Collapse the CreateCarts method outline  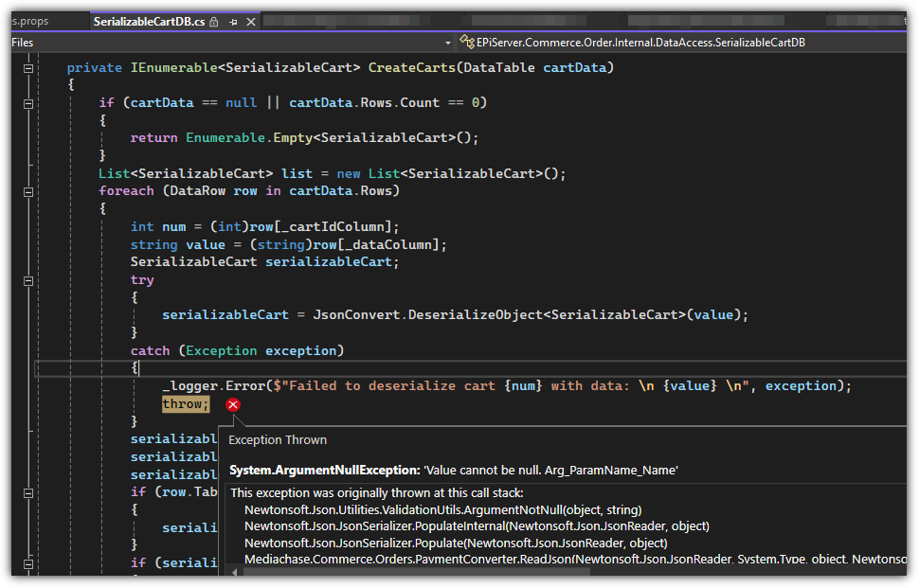28,68
